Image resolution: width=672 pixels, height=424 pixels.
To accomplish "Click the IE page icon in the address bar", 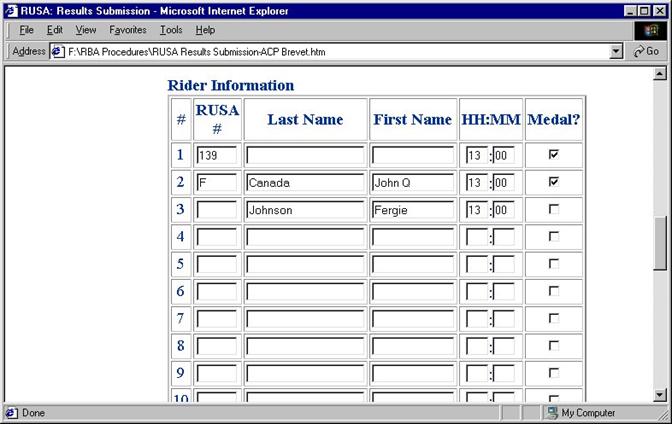I will (x=58, y=51).
